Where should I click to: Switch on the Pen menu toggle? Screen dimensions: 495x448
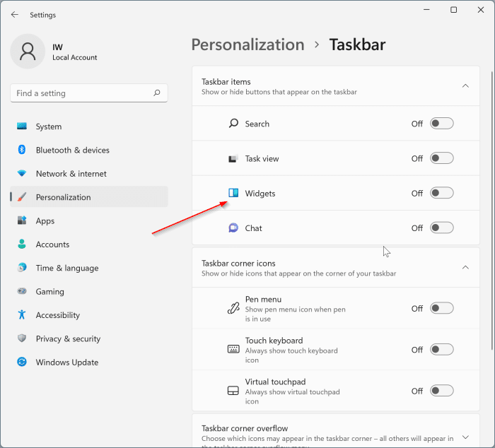[x=442, y=308]
